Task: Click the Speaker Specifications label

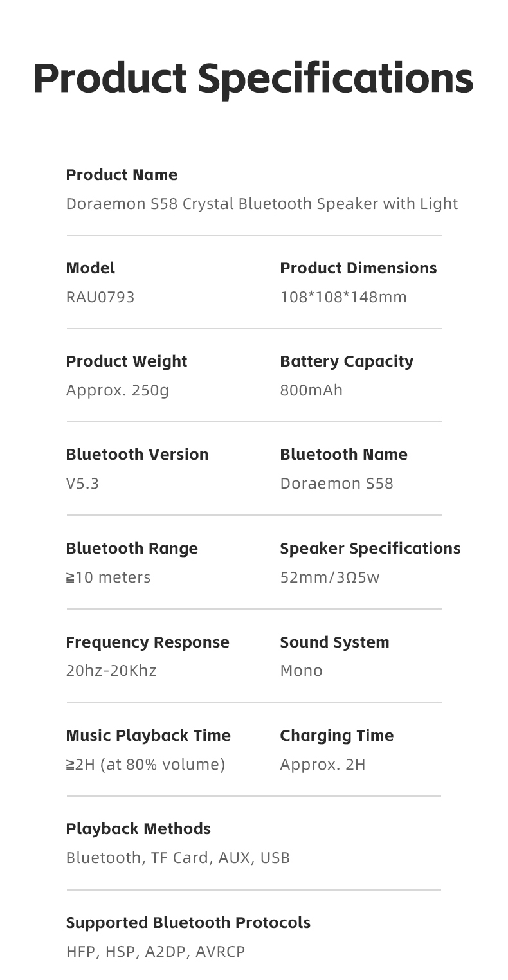Action: [370, 549]
